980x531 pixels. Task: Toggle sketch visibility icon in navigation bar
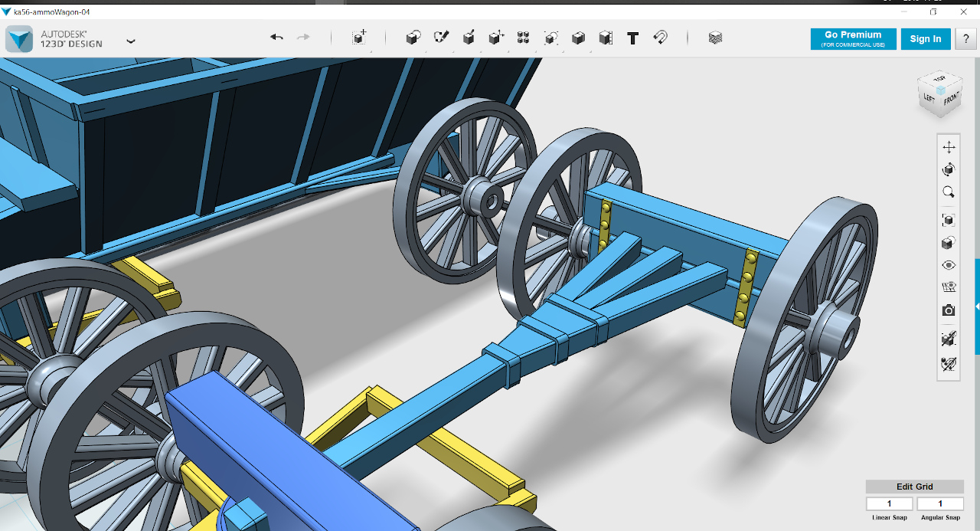point(949,364)
